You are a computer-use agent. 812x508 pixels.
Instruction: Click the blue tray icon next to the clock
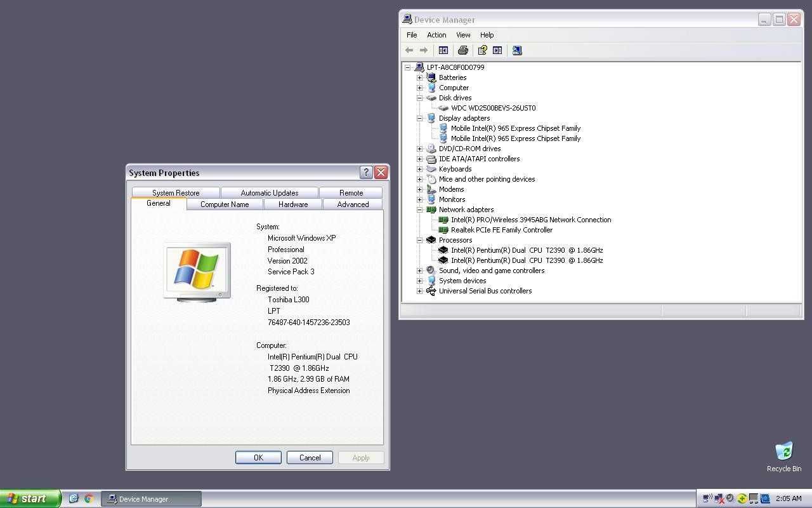[765, 498]
